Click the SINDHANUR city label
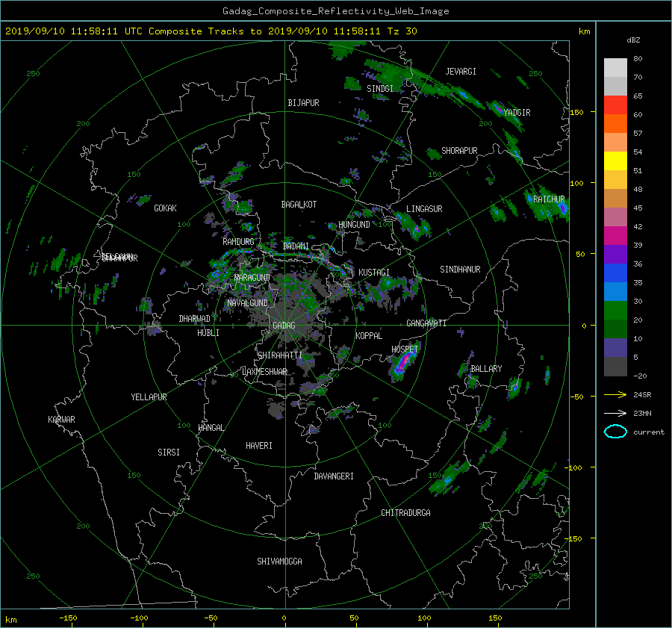This screenshot has width=672, height=628. click(x=460, y=270)
